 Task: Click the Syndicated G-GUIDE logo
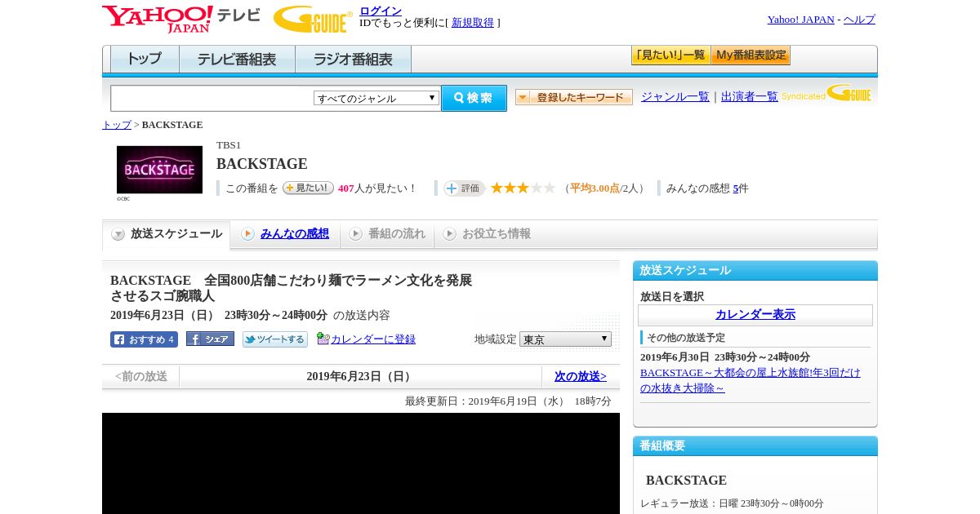tap(826, 94)
